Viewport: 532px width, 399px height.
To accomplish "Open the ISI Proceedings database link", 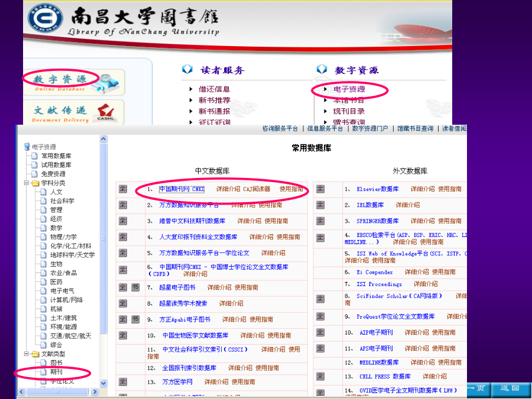I will click(379, 284).
